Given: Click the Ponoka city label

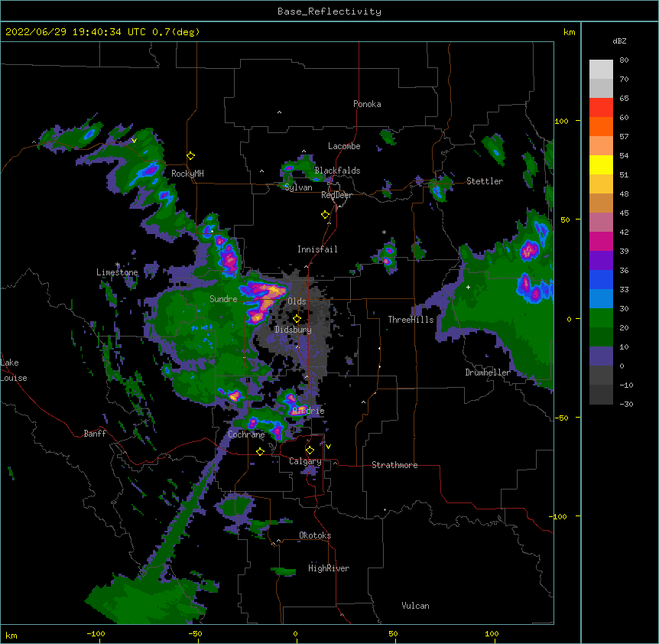Looking at the screenshot, I should 367,104.
